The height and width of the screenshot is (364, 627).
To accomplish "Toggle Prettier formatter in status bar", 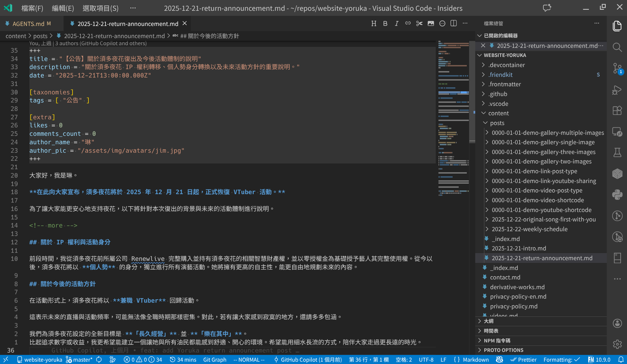I will pyautogui.click(x=523, y=360).
